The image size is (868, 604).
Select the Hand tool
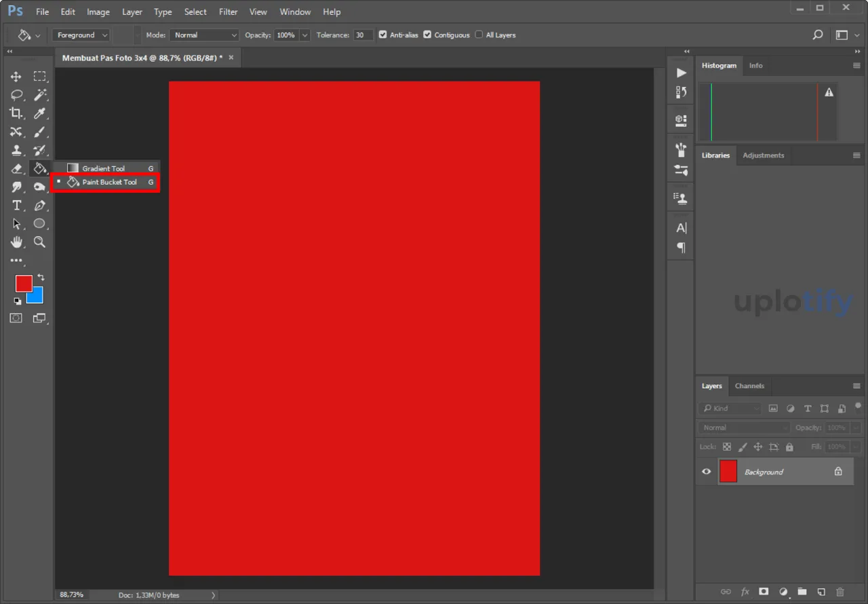pyautogui.click(x=16, y=242)
